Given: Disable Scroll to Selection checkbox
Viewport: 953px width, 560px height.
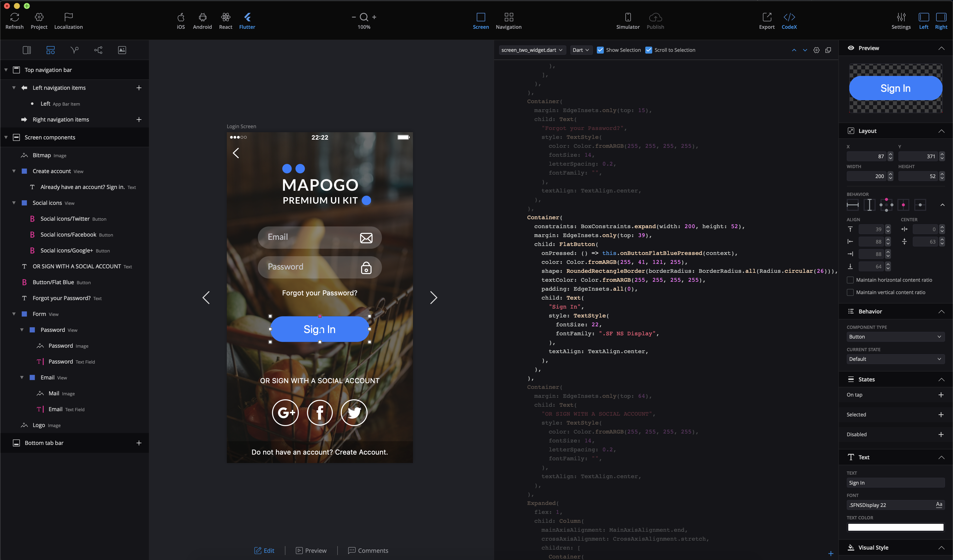Looking at the screenshot, I should coord(648,50).
